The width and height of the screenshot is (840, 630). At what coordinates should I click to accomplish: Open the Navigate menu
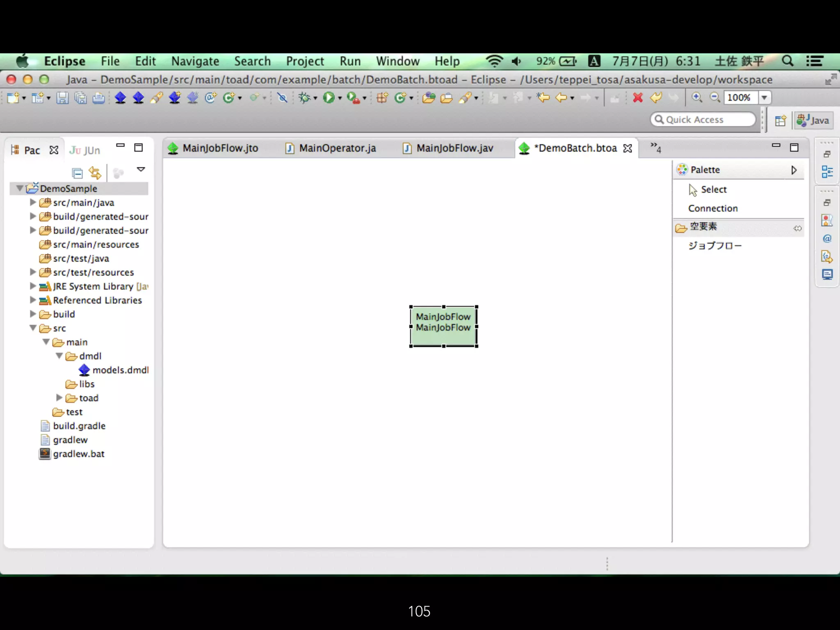[195, 61]
